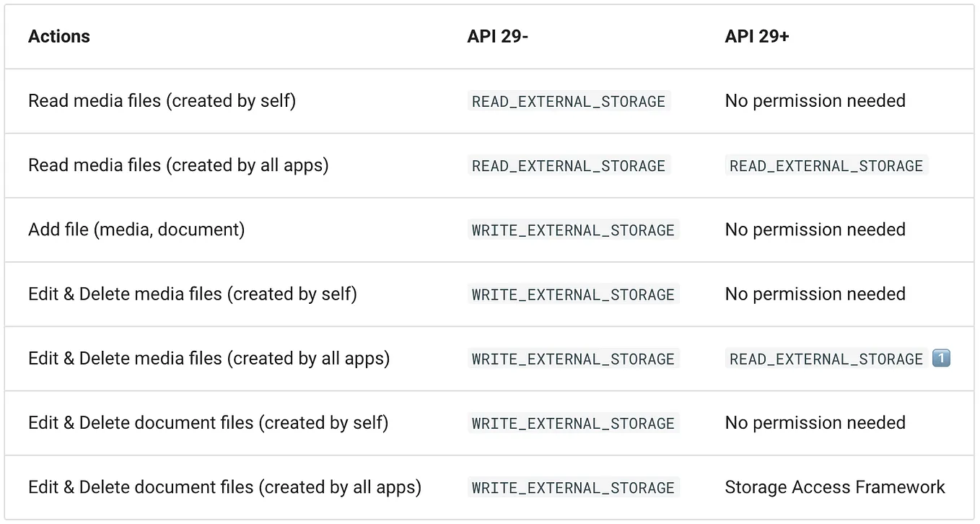Click 'Edit & Delete media files (created by all apps)'

pyautogui.click(x=209, y=358)
